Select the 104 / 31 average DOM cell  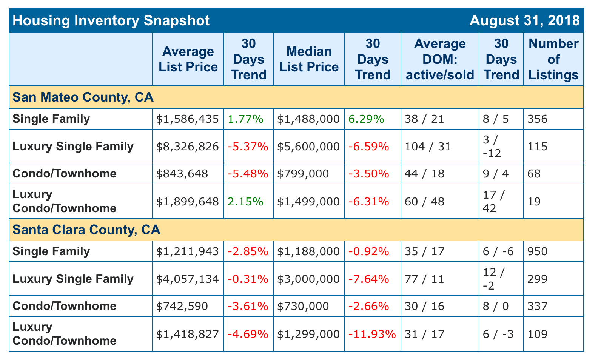428,147
